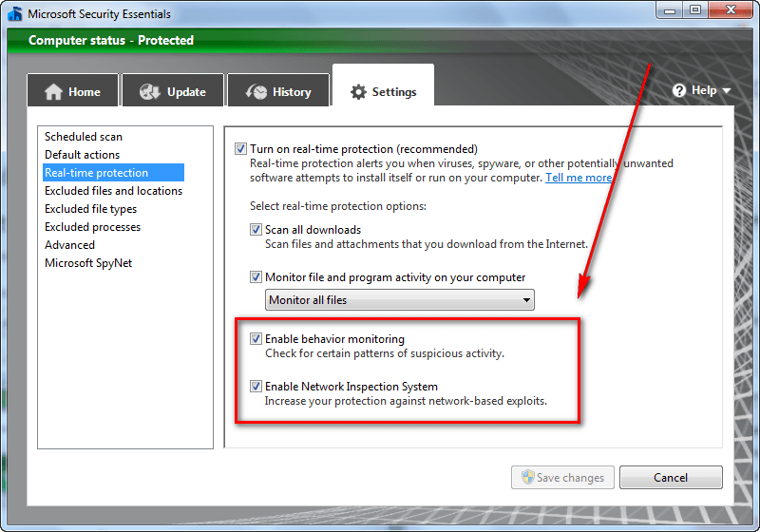Viewport: 760px width, 532px height.
Task: Uncheck Scan all downloads
Action: [256, 229]
